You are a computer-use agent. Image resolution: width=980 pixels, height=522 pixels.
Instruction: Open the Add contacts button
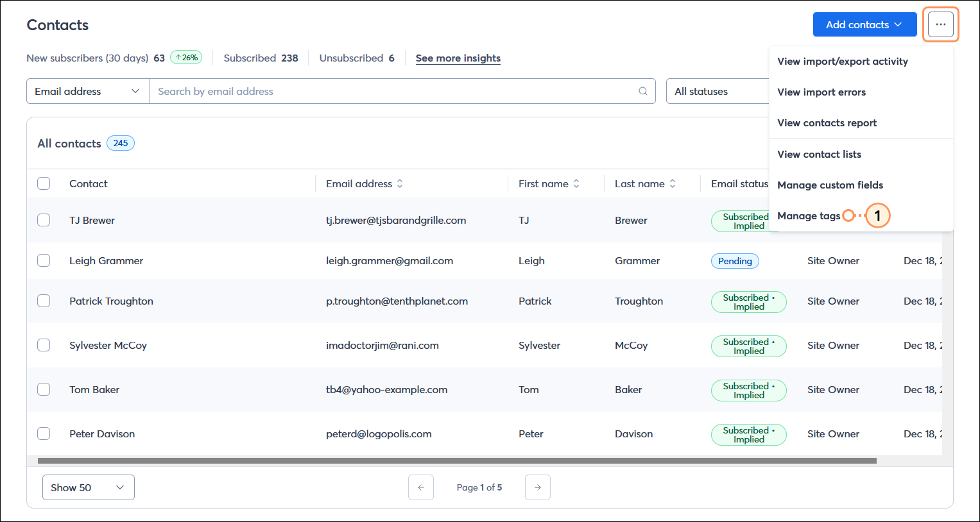(x=864, y=24)
